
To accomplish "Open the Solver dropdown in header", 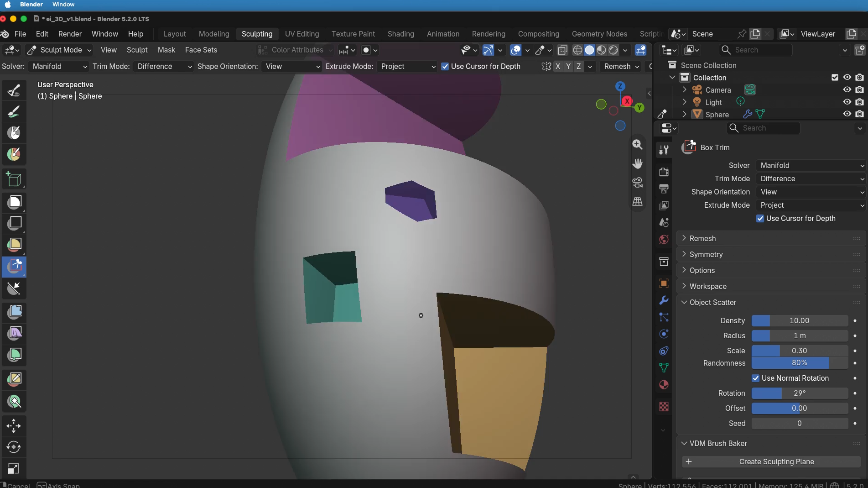I will pos(58,66).
